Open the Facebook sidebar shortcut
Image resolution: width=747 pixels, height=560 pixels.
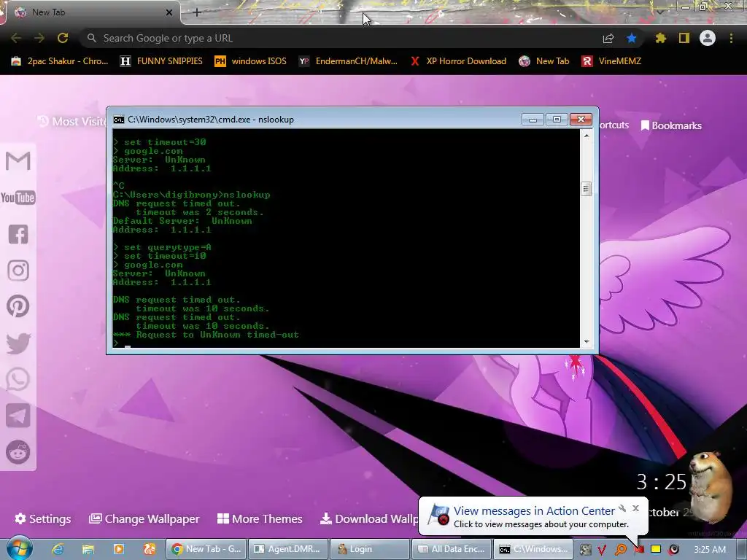pyautogui.click(x=18, y=234)
